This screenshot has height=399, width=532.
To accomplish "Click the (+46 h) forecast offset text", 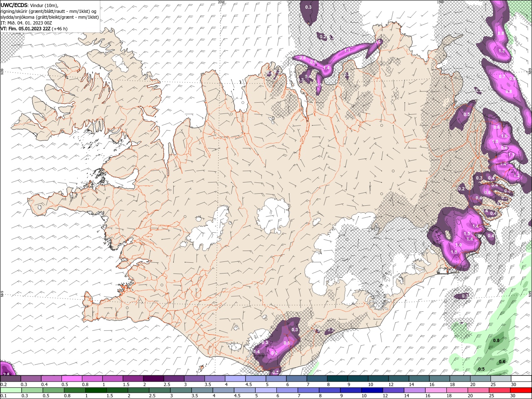I will (x=59, y=29).
